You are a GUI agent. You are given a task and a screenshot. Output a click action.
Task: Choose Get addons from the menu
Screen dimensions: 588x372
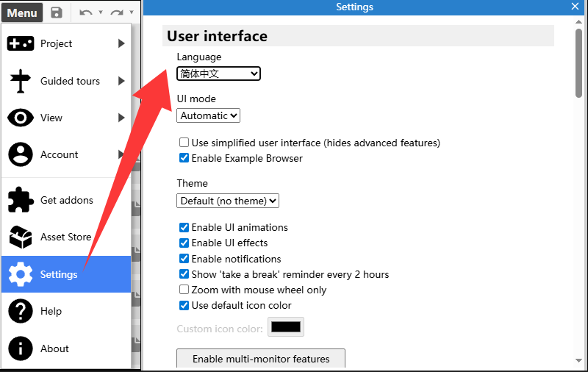[x=66, y=200]
